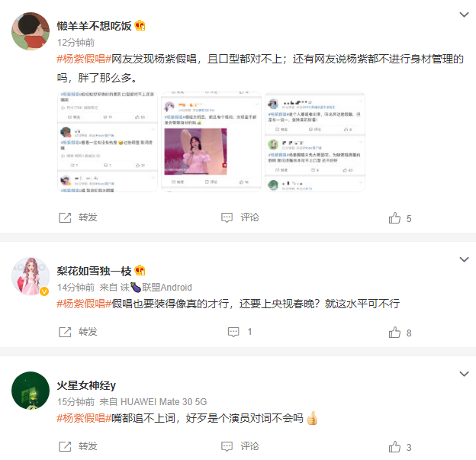Open comments on 火星女神经y's post
The height and width of the screenshot is (460, 476).
pos(240,446)
